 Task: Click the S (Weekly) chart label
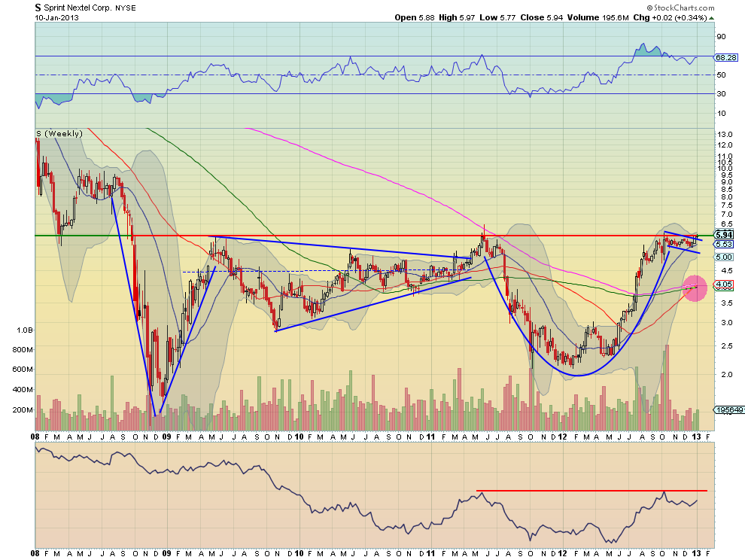(59, 134)
